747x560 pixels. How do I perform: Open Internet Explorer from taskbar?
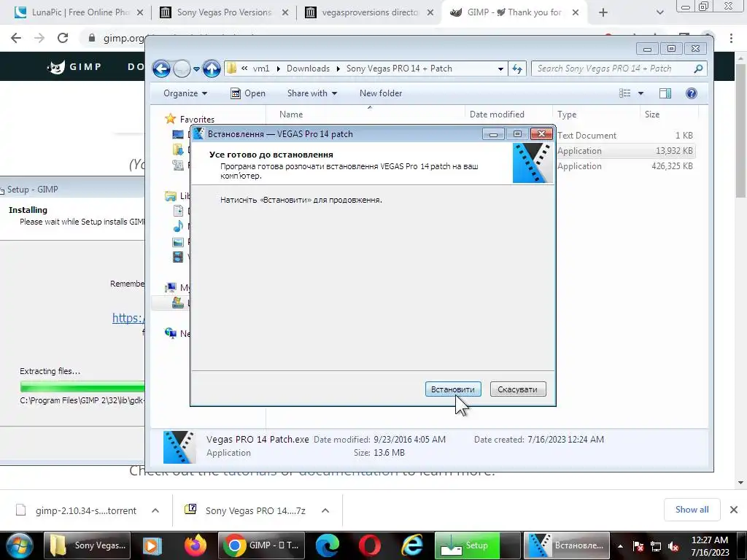413,545
